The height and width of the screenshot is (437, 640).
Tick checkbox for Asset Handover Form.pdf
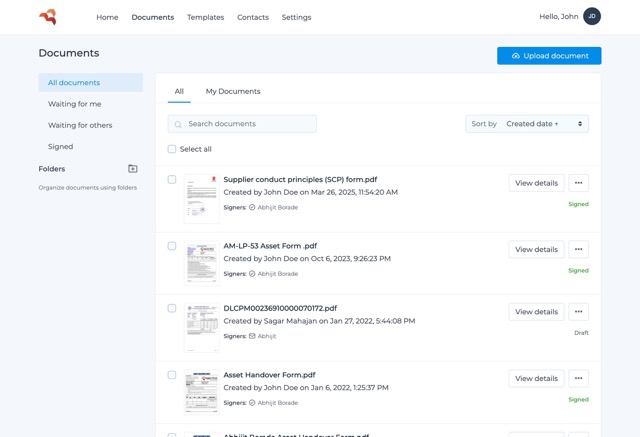point(172,375)
